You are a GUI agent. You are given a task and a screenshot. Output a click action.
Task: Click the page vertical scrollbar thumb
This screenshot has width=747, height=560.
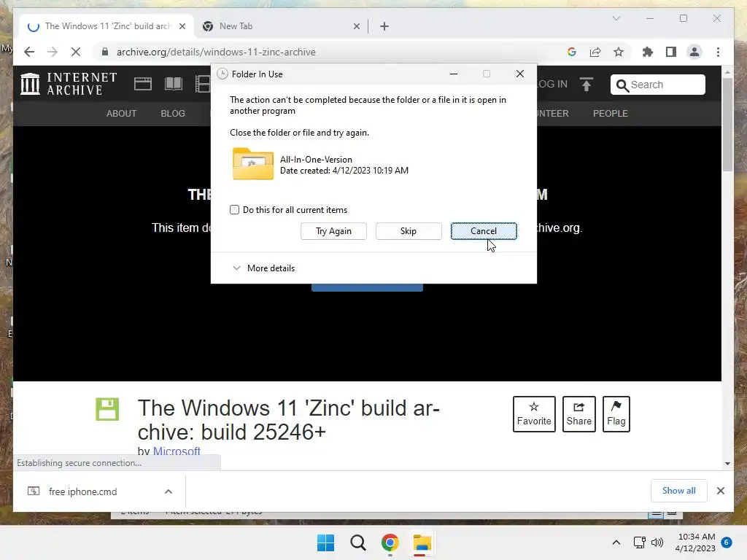(x=727, y=124)
